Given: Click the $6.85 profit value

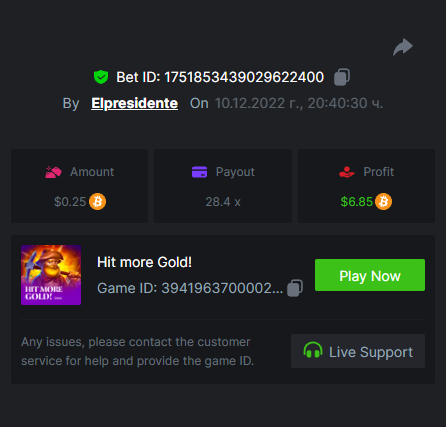Looking at the screenshot, I should [x=357, y=202].
